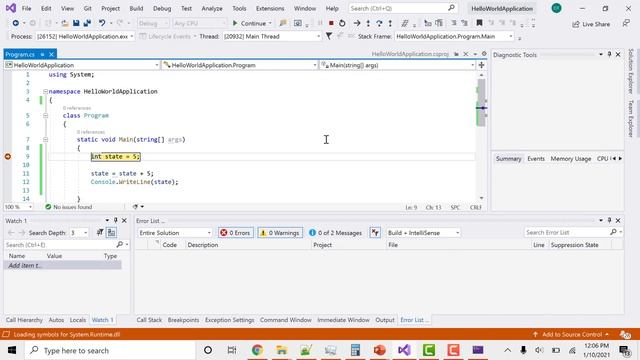This screenshot has width=640, height=360.
Task: Collapse the namespace HelloWorldApplication block
Action: 45,91
